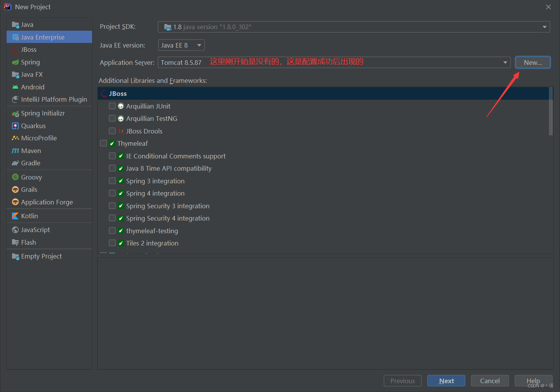Enable the Arquillian JUnit framework

pos(112,106)
